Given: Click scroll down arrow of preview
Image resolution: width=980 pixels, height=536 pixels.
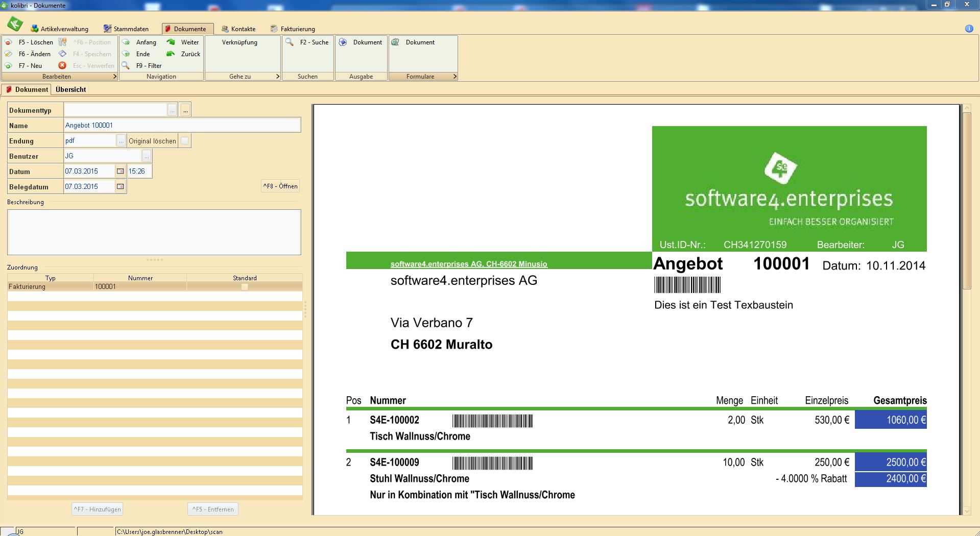Looking at the screenshot, I should (967, 510).
